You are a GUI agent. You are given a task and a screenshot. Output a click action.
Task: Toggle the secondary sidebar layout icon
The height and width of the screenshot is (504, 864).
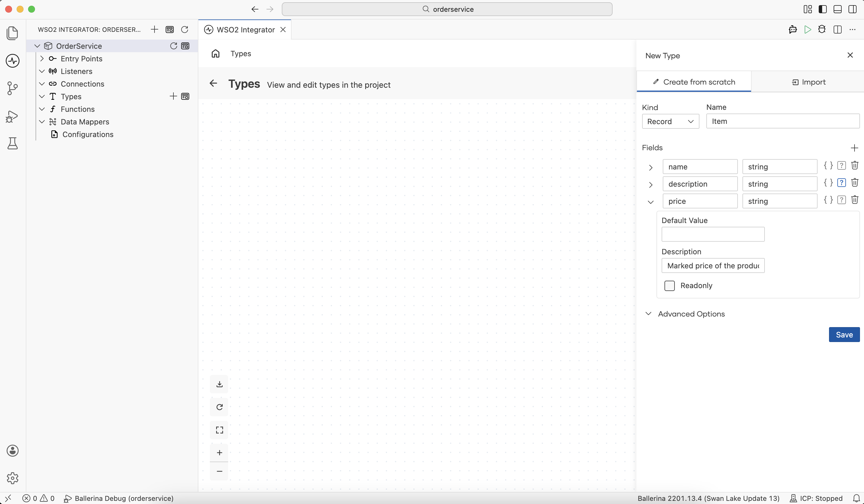852,9
